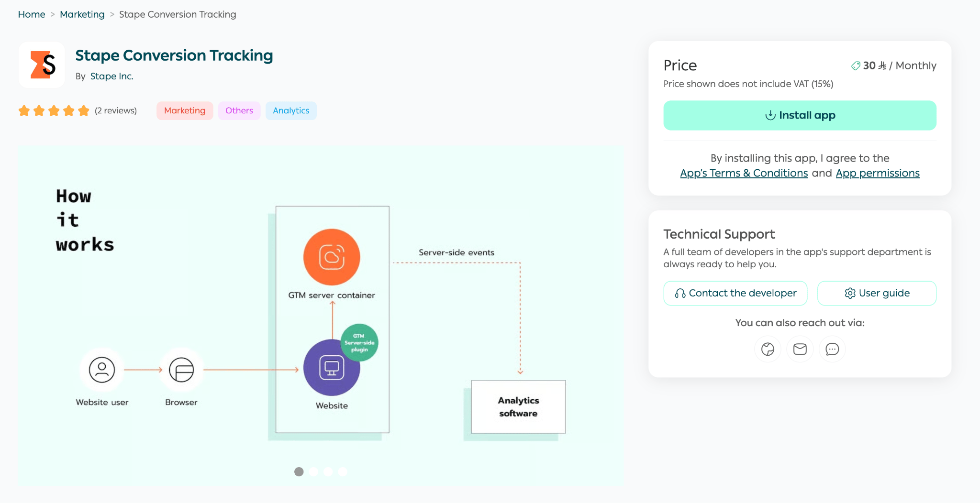This screenshot has height=503, width=980.
Task: Select the second carousel dot
Action: coord(313,472)
